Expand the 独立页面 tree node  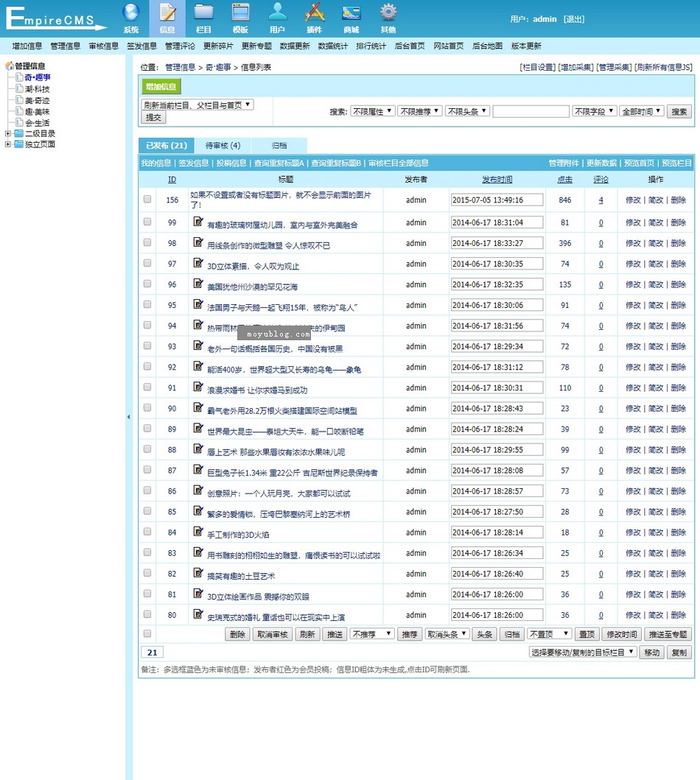[x=8, y=144]
